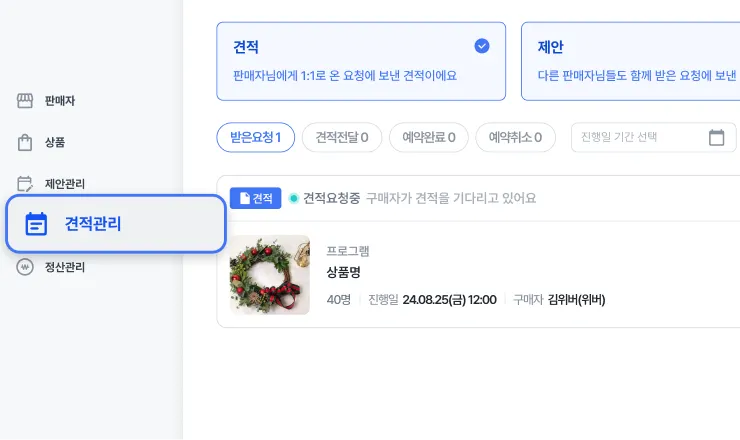Screen dimensions: 740x440
Task: Click the document icon on 견적 badge
Action: click(x=244, y=198)
